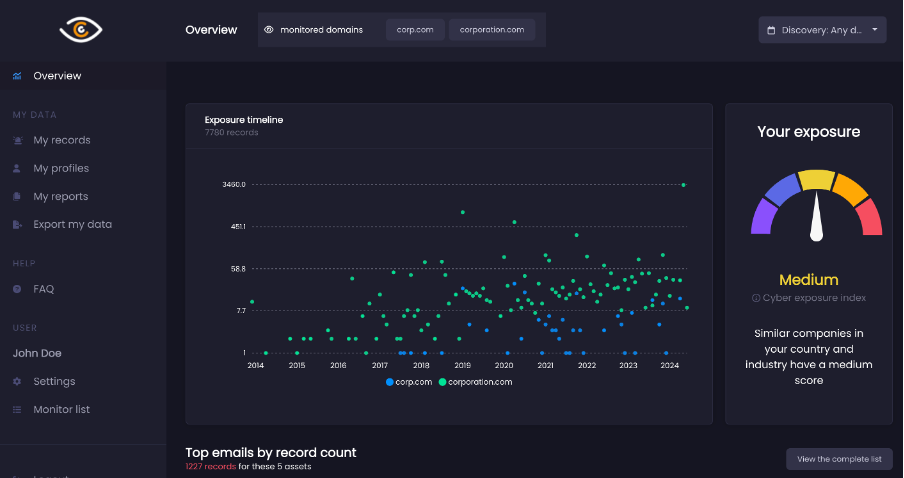Image resolution: width=904 pixels, height=478 pixels.
Task: Open My records menu item
Action: pyautogui.click(x=61, y=140)
